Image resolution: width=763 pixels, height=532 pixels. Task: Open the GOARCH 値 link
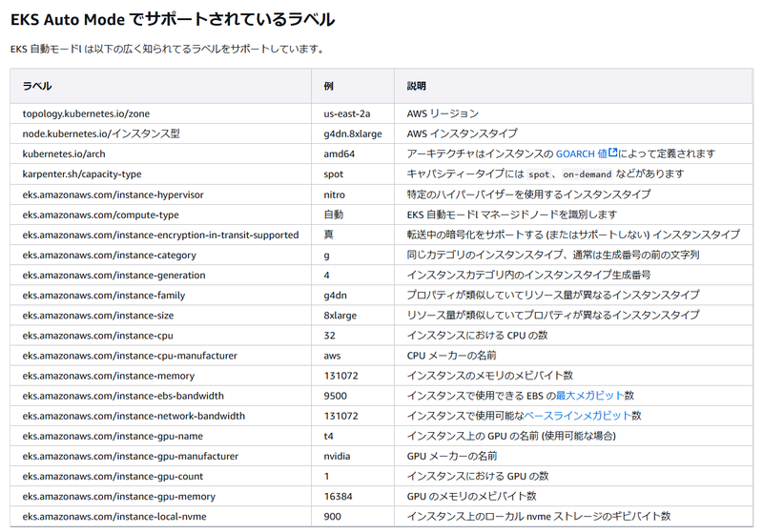pyautogui.click(x=581, y=153)
